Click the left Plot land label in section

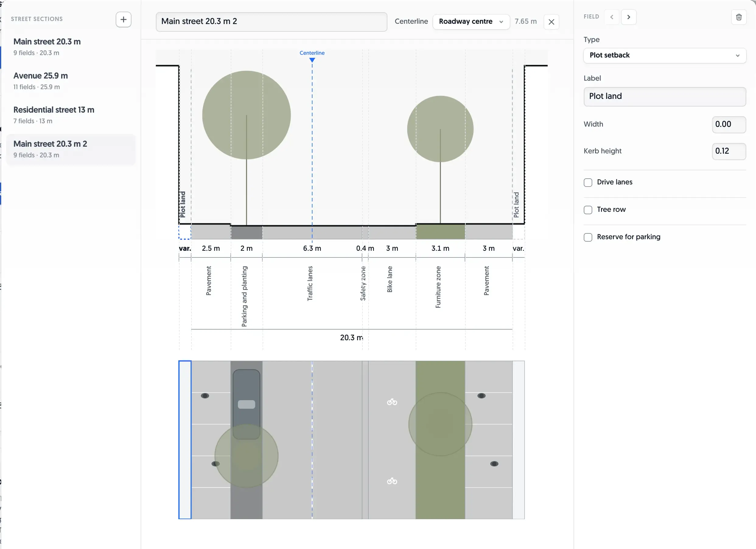click(183, 204)
